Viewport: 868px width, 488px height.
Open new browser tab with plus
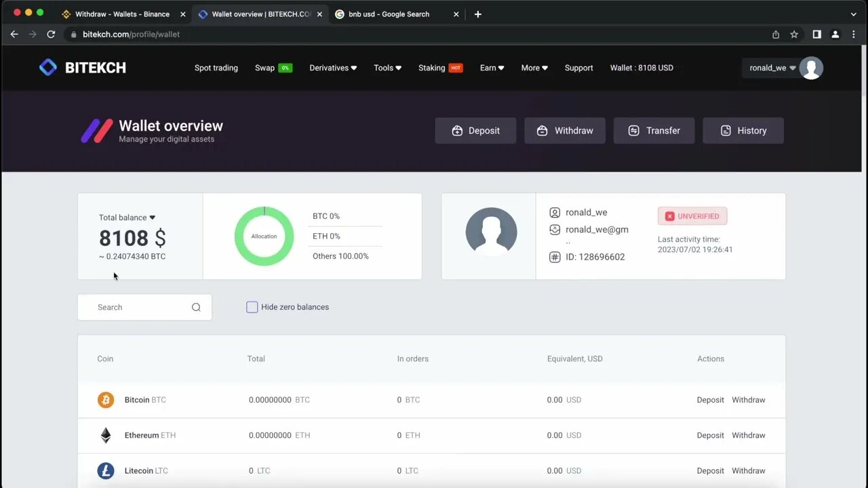click(x=478, y=14)
